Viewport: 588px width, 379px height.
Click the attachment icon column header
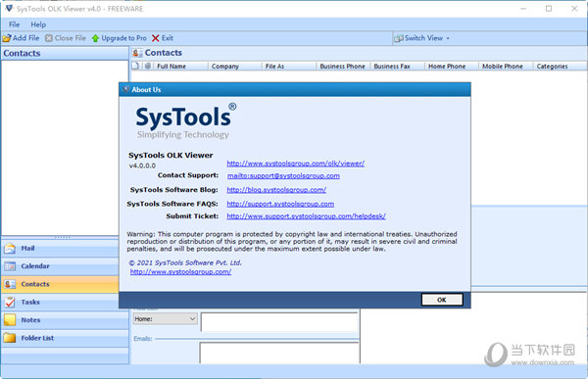point(148,66)
